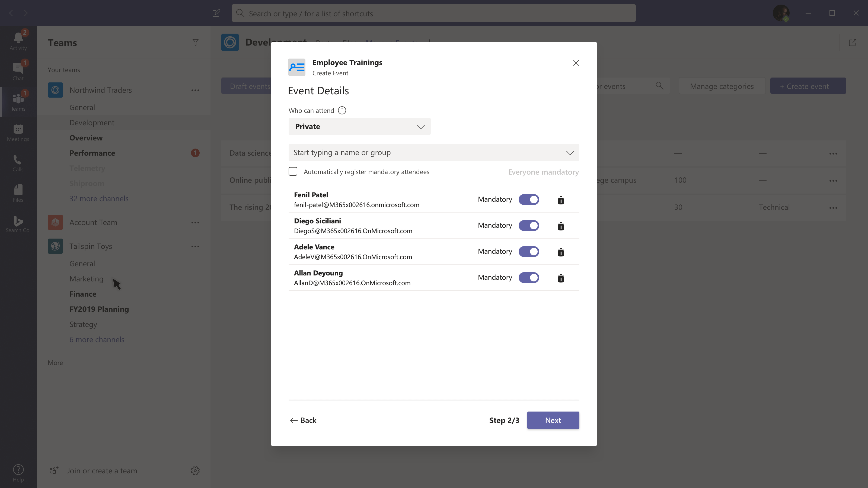This screenshot has width=868, height=488.
Task: Toggle Mandatory for Allan Deyoung
Action: click(529, 278)
